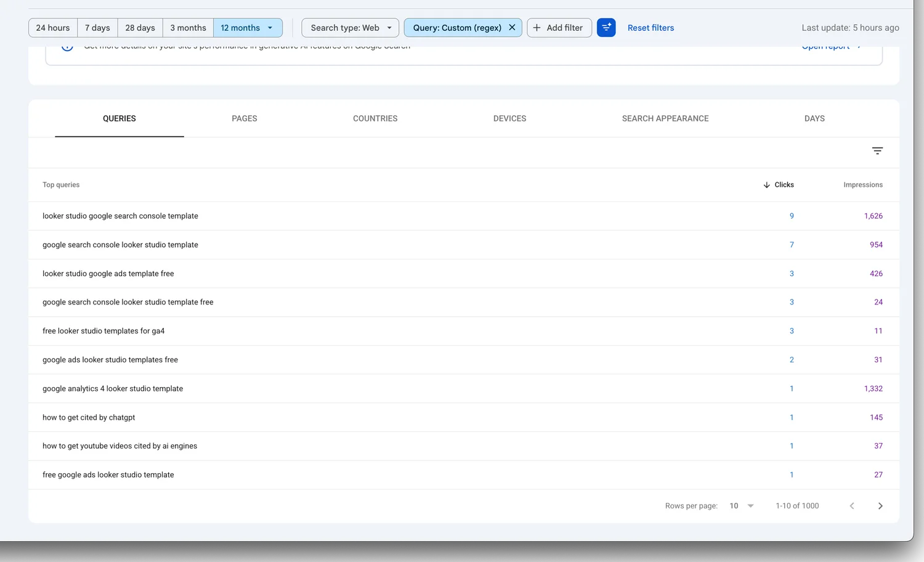Click the Clicks column header label
Image resolution: width=924 pixels, height=562 pixels.
(x=784, y=185)
